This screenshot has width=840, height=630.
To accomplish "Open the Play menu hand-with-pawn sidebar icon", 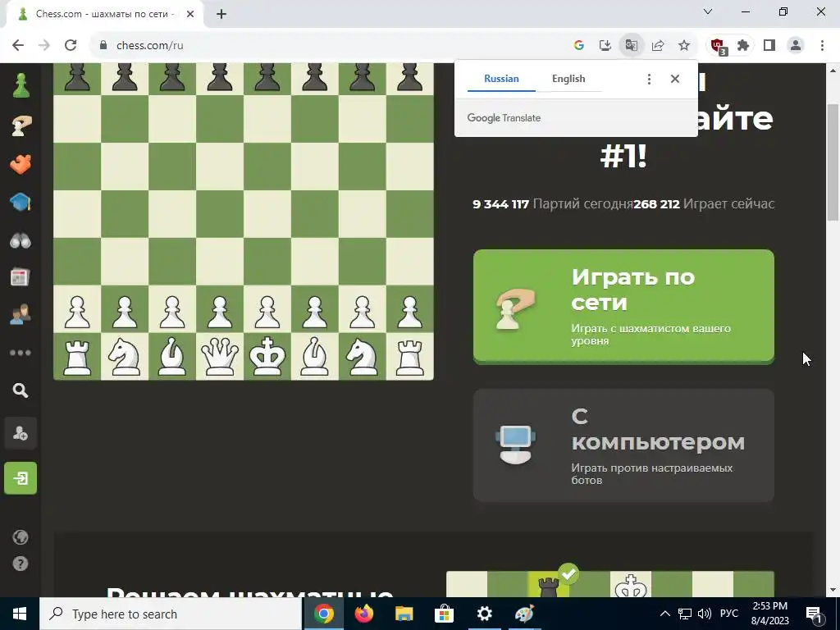I will click(21, 126).
